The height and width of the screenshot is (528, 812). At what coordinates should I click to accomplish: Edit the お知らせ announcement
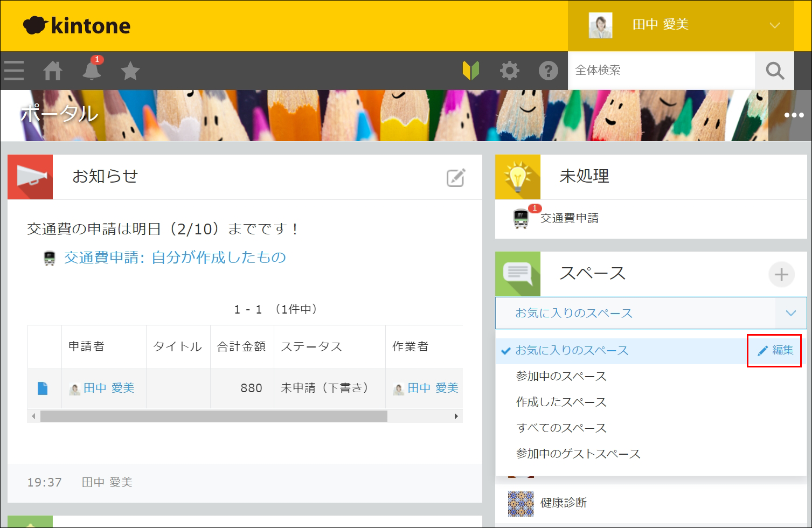pyautogui.click(x=455, y=177)
